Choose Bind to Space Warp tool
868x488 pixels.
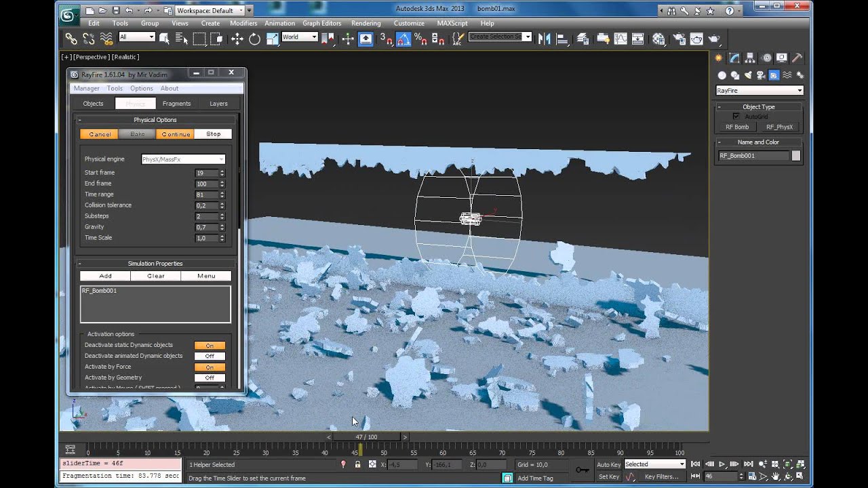(x=106, y=39)
